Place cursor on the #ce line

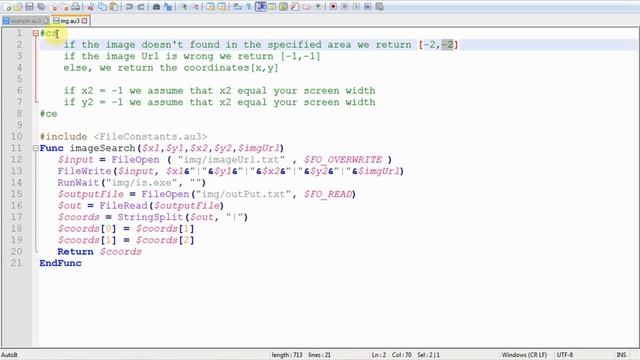[49, 113]
